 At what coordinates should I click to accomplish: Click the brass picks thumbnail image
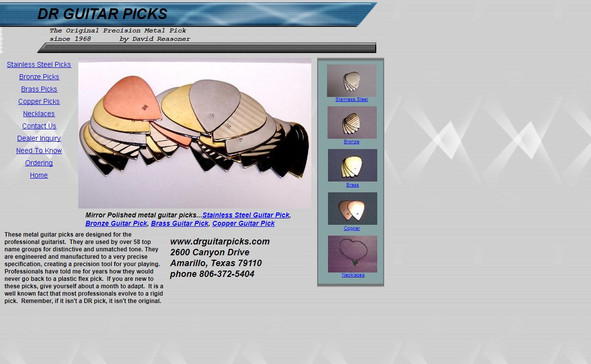[x=353, y=165]
